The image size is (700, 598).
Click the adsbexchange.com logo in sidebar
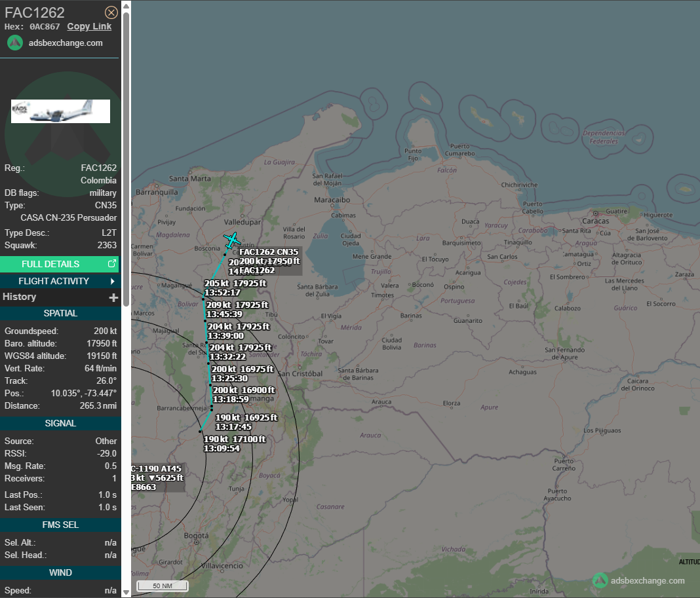[15, 43]
